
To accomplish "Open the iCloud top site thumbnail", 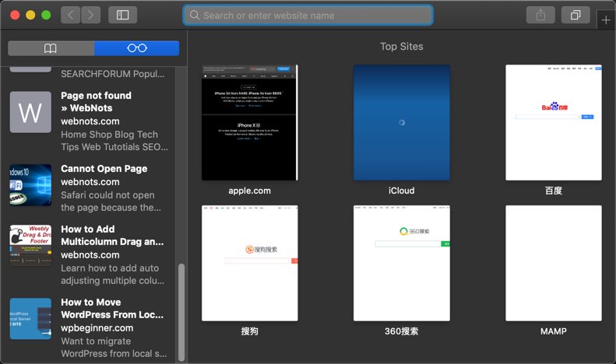I will [401, 122].
